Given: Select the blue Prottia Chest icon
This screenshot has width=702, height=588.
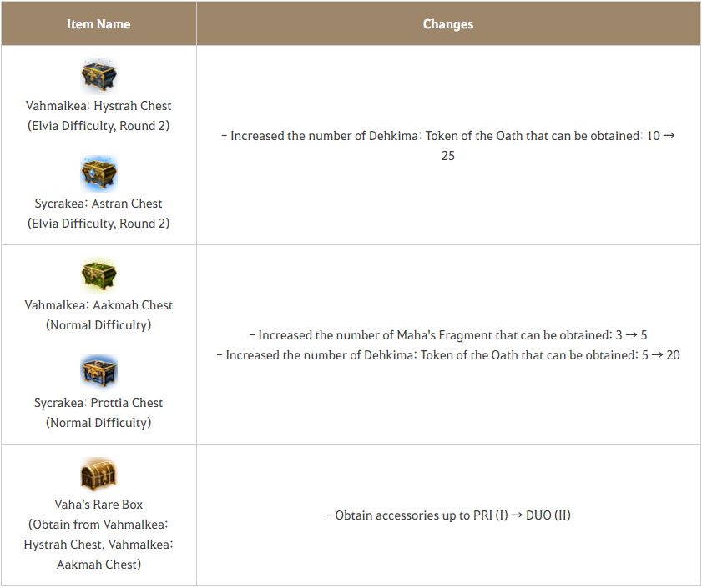Looking at the screenshot, I should pos(98,373).
